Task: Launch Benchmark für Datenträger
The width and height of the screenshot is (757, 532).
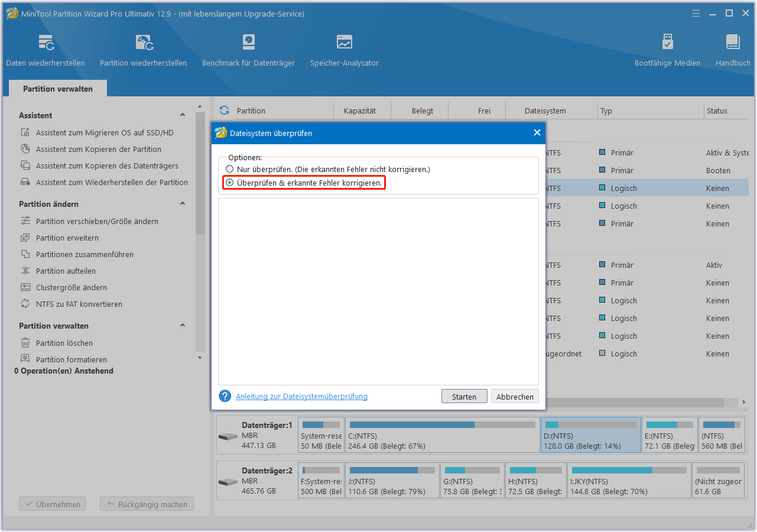Action: (248, 50)
